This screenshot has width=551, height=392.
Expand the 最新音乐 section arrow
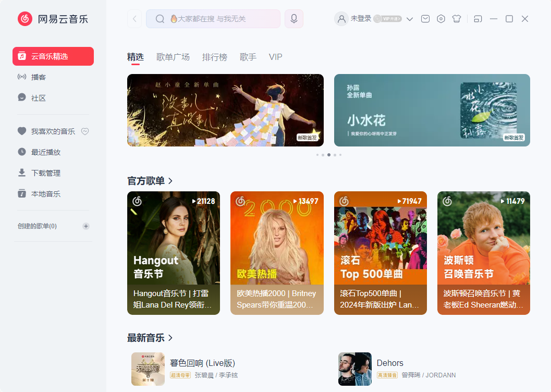pos(170,338)
